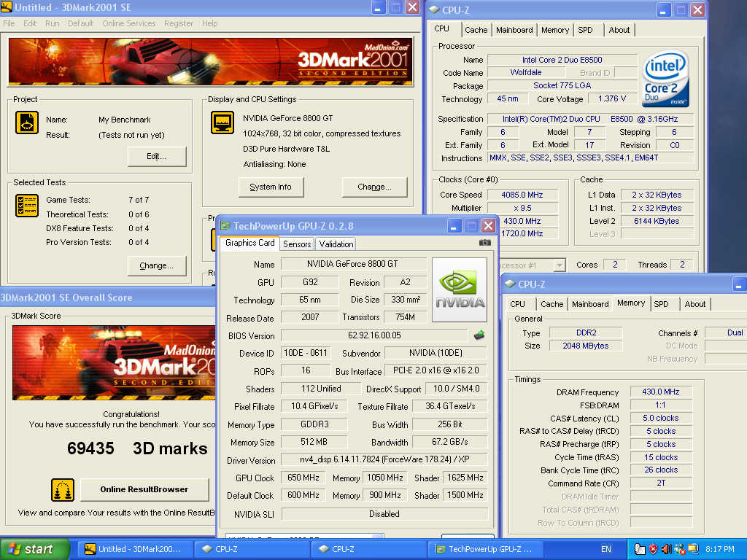
Task: Switch to About tab in top CPU-Z window
Action: point(619,30)
